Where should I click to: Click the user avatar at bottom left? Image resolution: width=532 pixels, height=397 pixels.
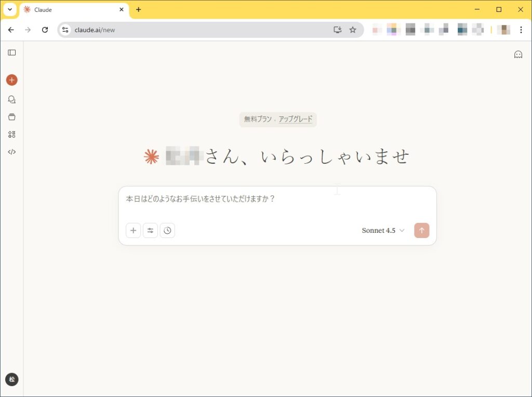pos(12,379)
